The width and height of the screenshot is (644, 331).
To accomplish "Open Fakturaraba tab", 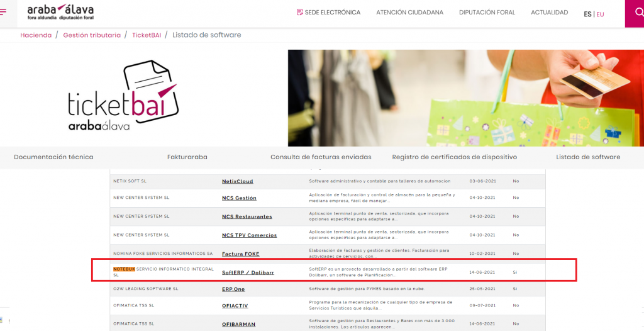I will point(187,157).
